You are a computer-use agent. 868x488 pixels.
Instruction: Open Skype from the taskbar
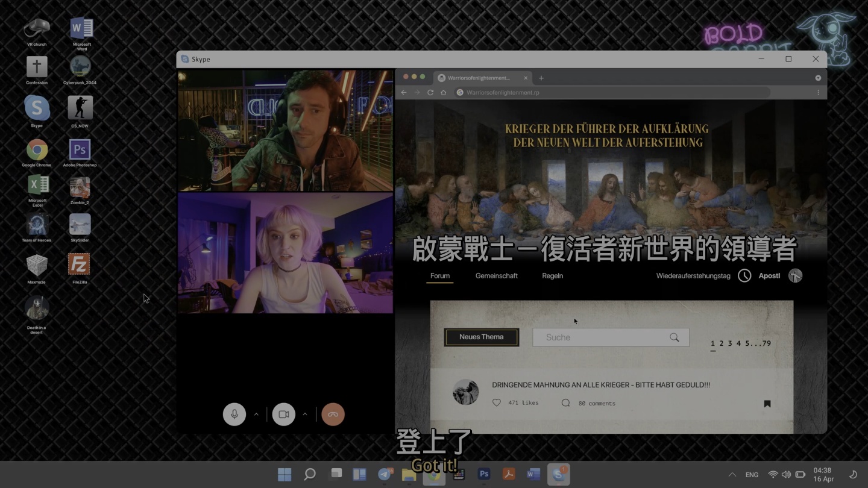(x=558, y=475)
